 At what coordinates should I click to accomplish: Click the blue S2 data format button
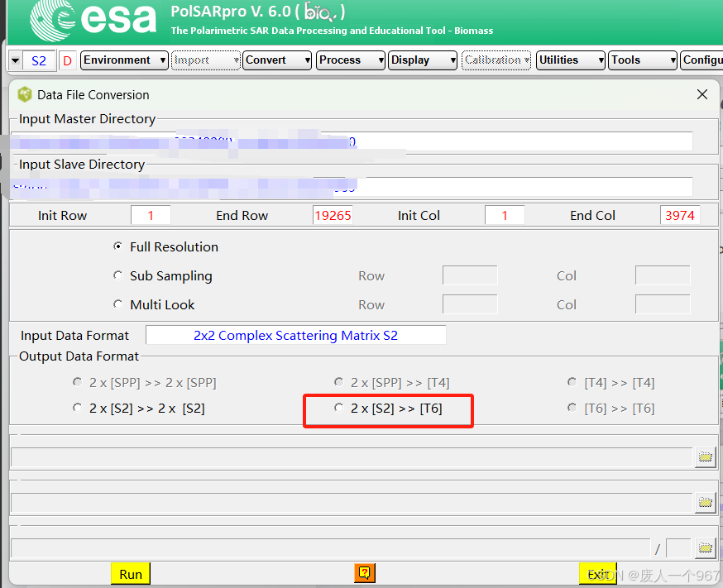[39, 60]
